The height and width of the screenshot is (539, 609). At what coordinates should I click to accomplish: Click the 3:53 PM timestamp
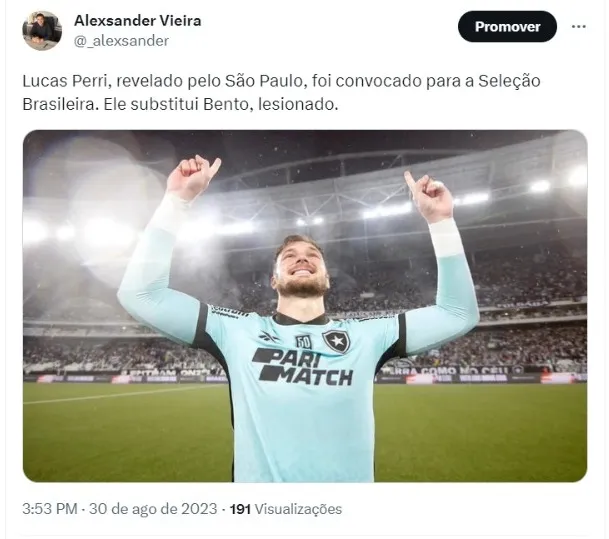[50, 509]
